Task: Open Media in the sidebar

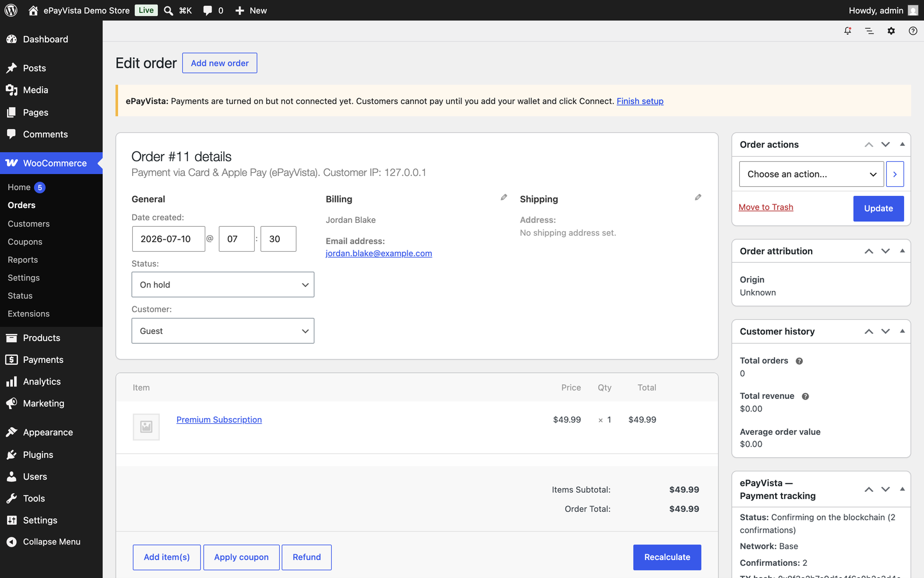Action: point(51,90)
